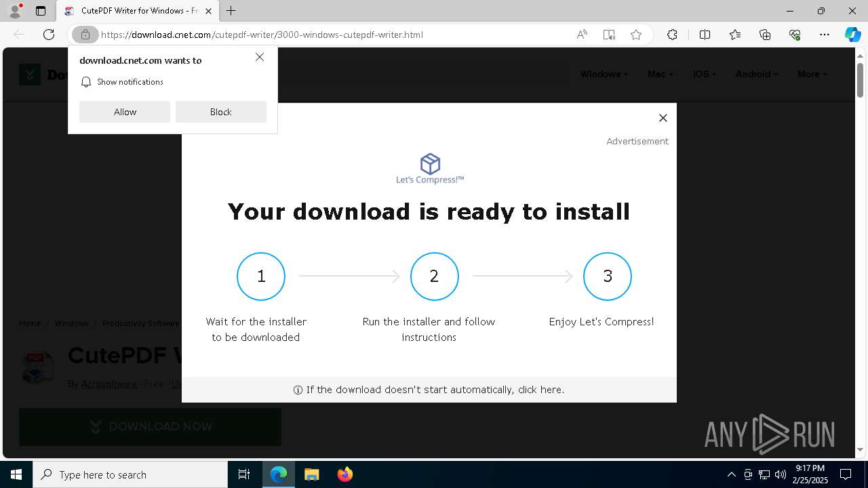868x488 pixels.
Task: Open the immersive reader icon
Action: point(609,35)
